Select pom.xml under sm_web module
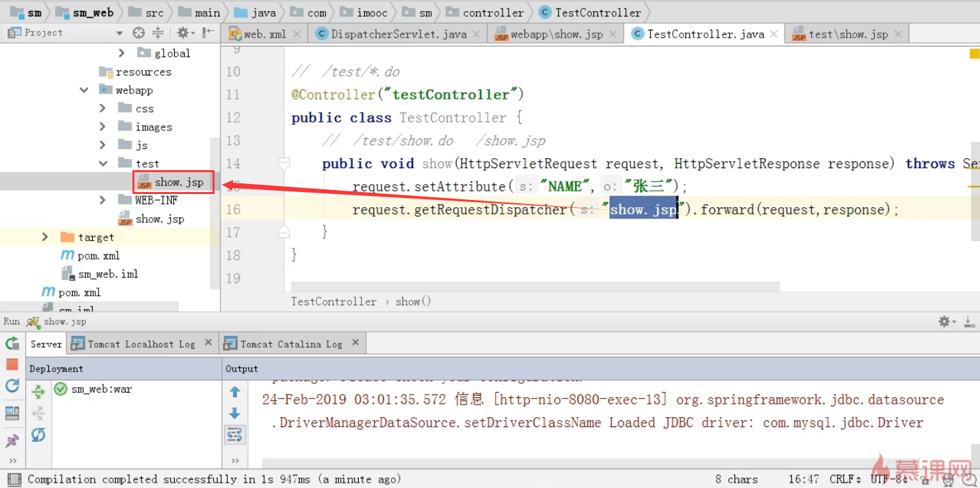 pyautogui.click(x=91, y=256)
